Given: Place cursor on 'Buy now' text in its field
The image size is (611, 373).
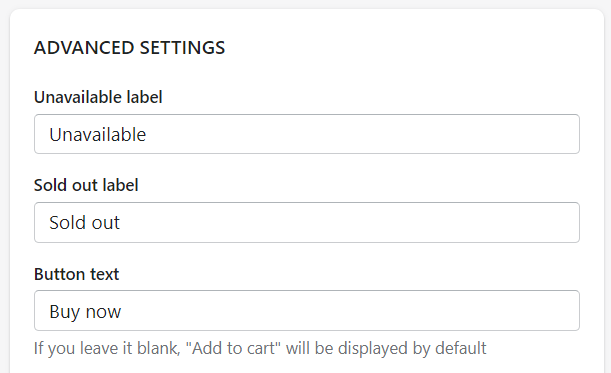Looking at the screenshot, I should pos(85,311).
